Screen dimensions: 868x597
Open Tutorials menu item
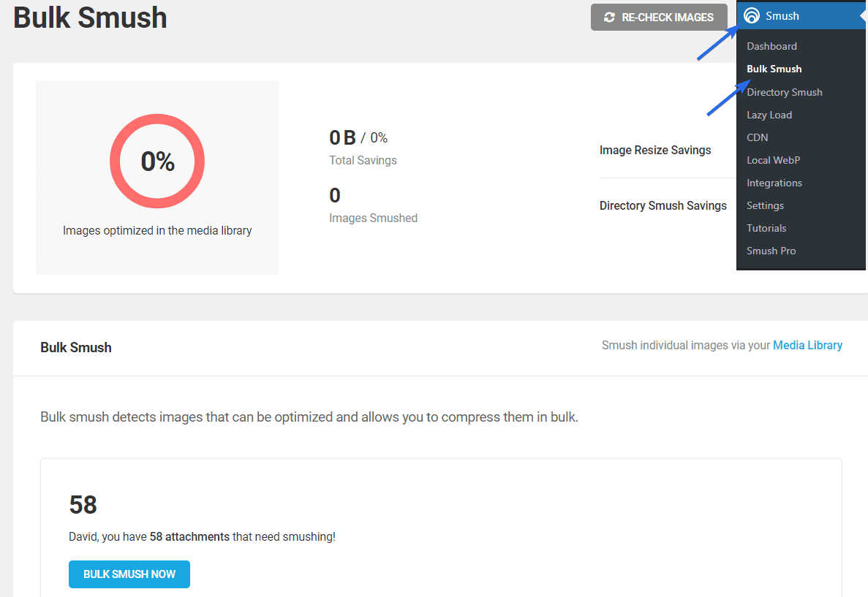(x=766, y=228)
